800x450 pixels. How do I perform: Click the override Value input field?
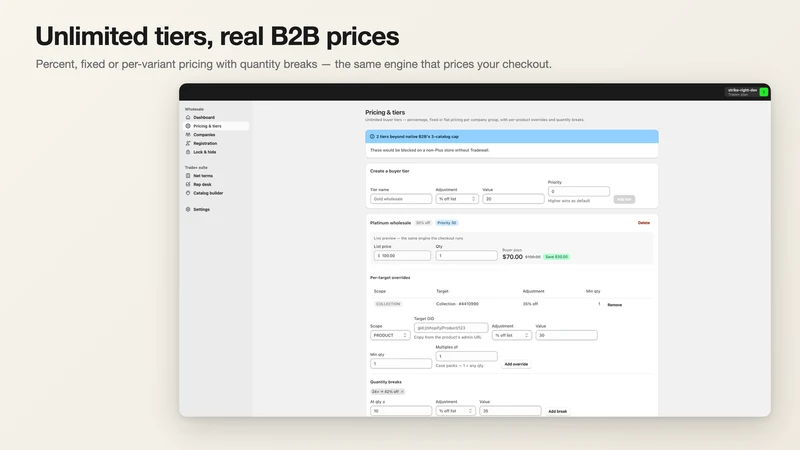[566, 335]
